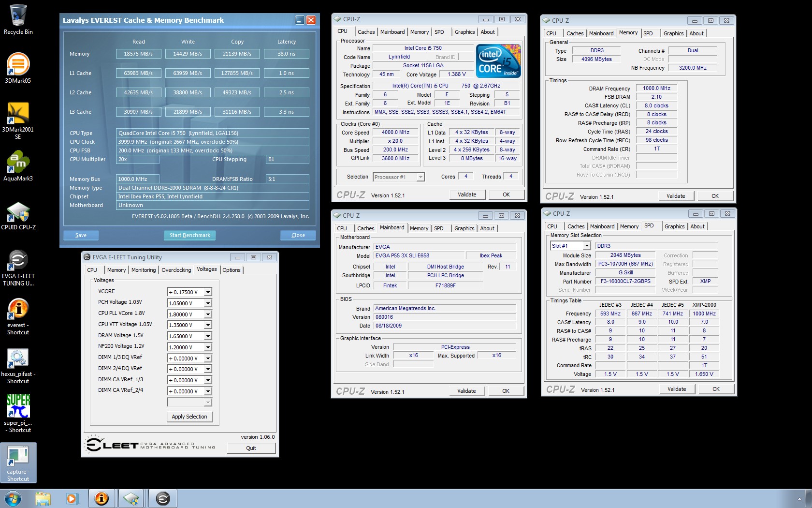The width and height of the screenshot is (812, 508).
Task: Expand DIMM 1/3 DQ VRef dropdown
Action: click(208, 359)
